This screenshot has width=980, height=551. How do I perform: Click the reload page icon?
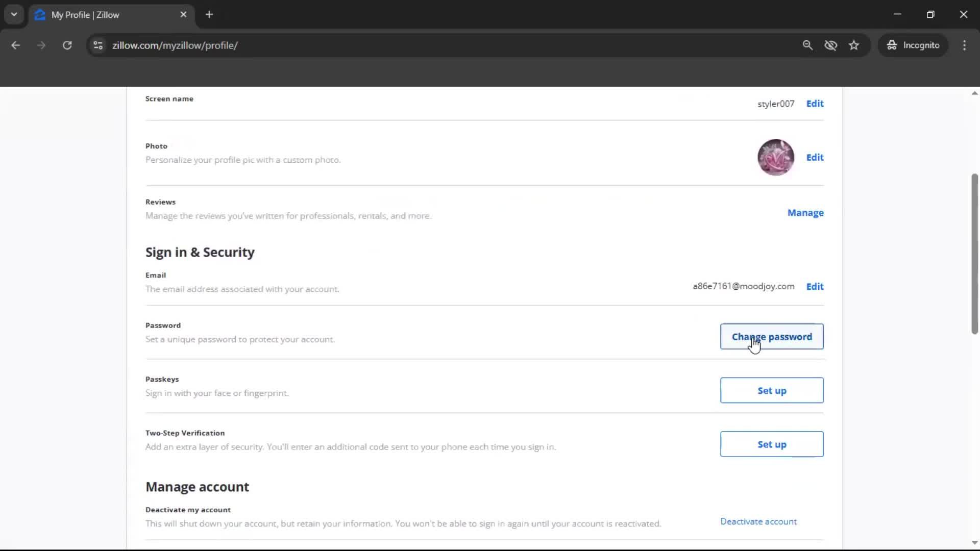pos(67,45)
